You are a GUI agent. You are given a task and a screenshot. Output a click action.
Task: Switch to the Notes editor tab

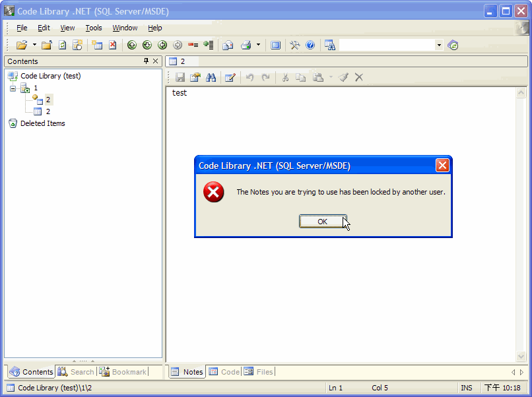click(187, 372)
